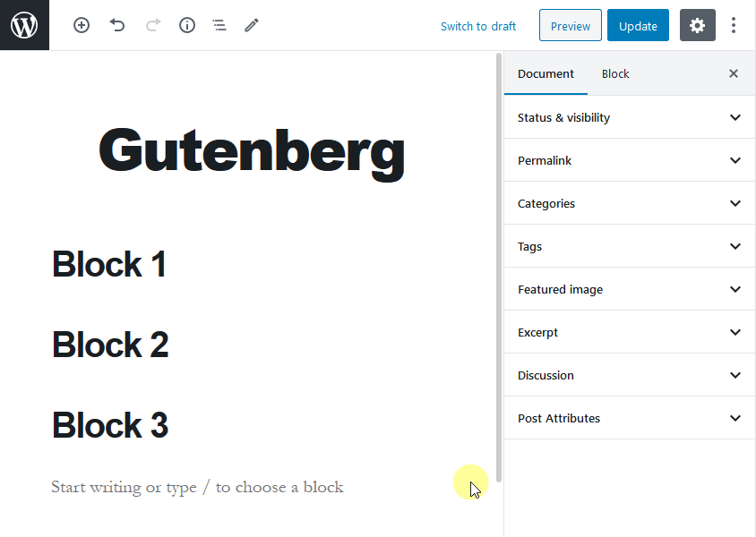Image resolution: width=756 pixels, height=537 pixels.
Task: Click the editor vertical scrollbar
Action: click(x=499, y=268)
